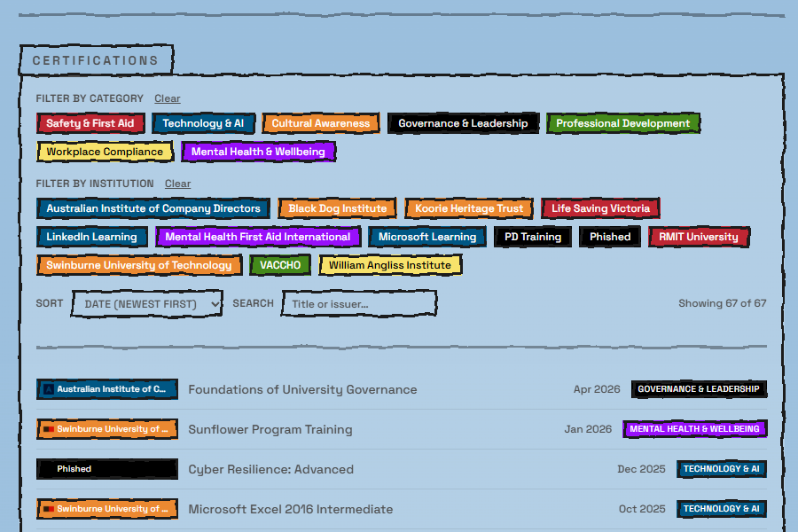Toggle the Cultural Awareness category filter
The image size is (798, 532).
[321, 123]
